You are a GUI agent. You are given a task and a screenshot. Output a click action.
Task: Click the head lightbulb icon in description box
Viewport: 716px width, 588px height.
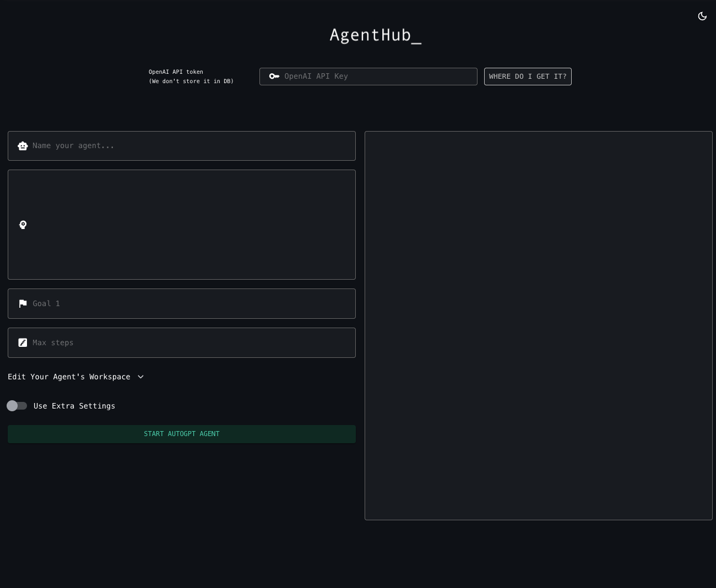click(23, 225)
